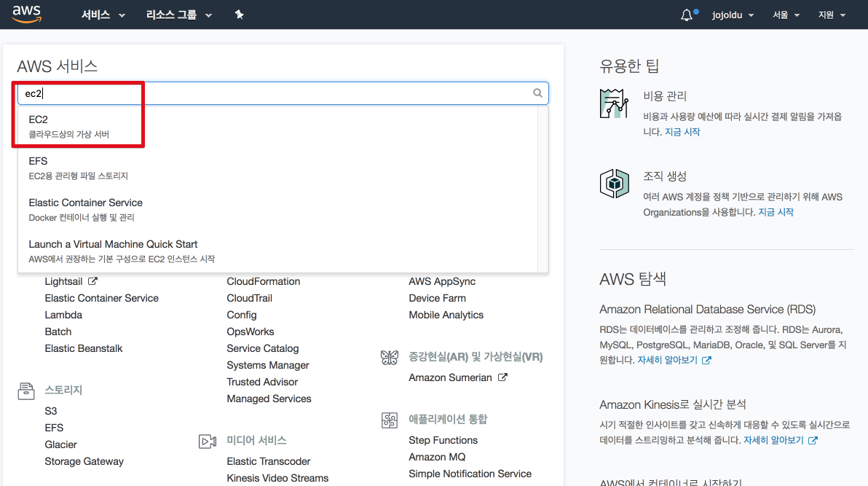Screen dimensions: 868x486
Task: Open OpsWorks service
Action: click(250, 332)
